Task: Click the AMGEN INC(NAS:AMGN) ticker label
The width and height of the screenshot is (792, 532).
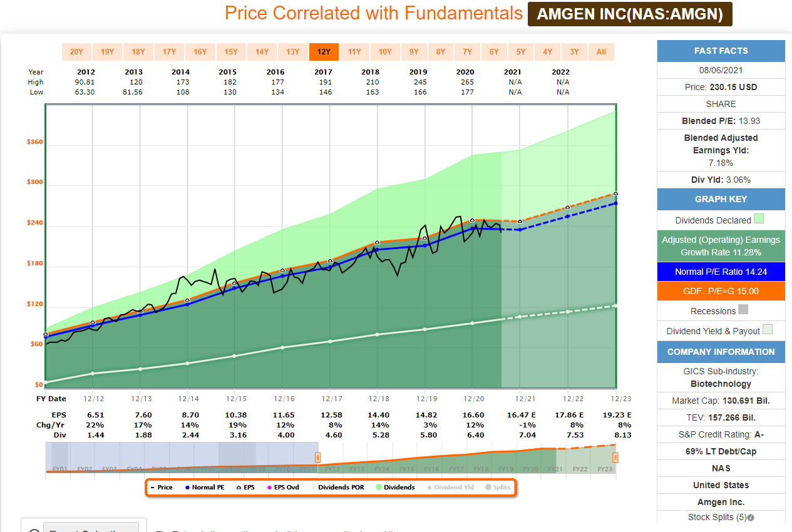Action: point(630,14)
